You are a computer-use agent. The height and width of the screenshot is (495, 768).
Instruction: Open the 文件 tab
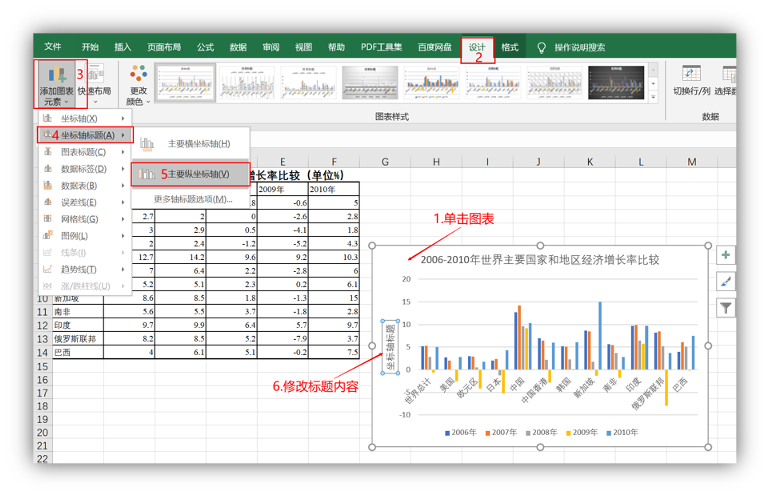(52, 47)
